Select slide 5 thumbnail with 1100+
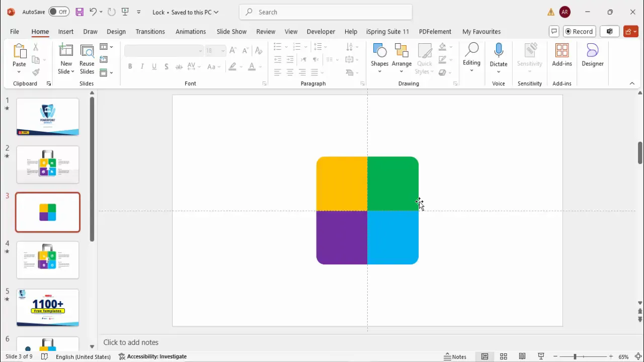Viewport: 644px width, 362px height. point(48,308)
